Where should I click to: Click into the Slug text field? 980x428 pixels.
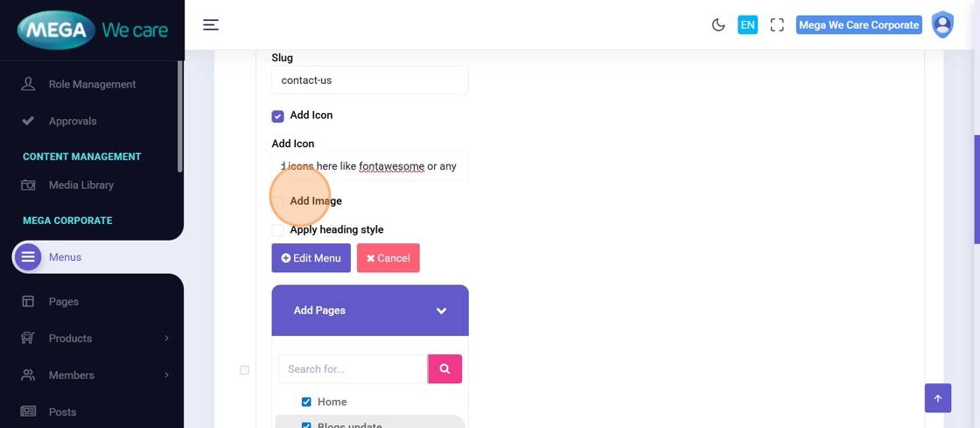coord(369,81)
